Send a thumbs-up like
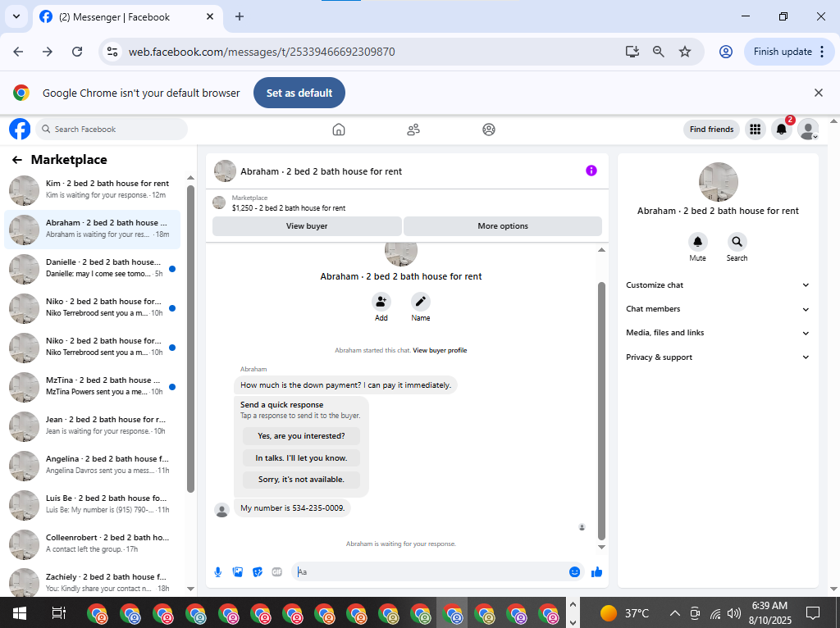The height and width of the screenshot is (628, 840). (597, 572)
